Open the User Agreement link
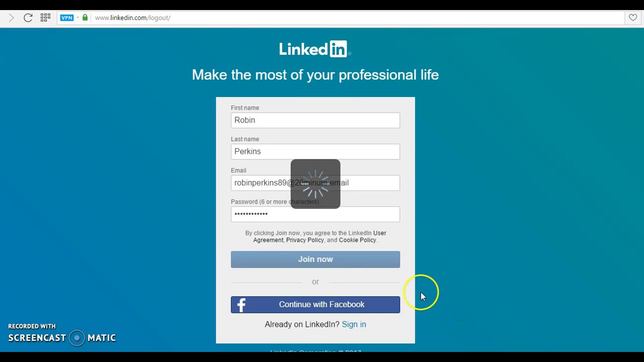The width and height of the screenshot is (644, 362). [x=320, y=236]
